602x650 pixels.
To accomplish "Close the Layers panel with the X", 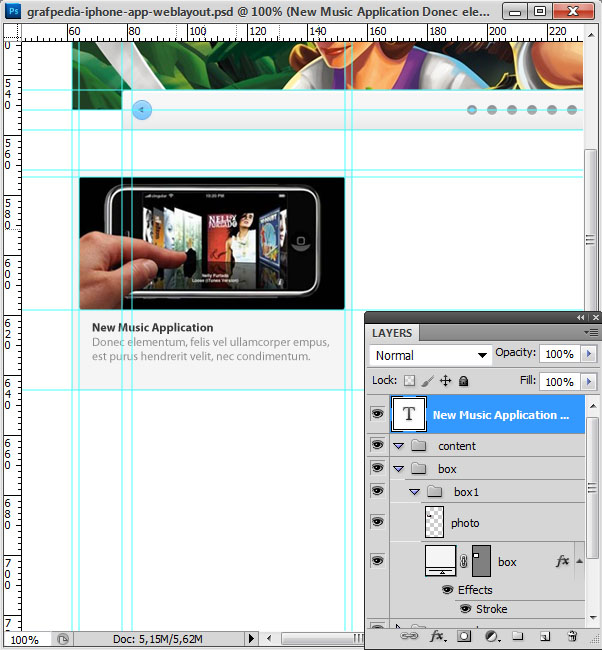I will [x=596, y=318].
